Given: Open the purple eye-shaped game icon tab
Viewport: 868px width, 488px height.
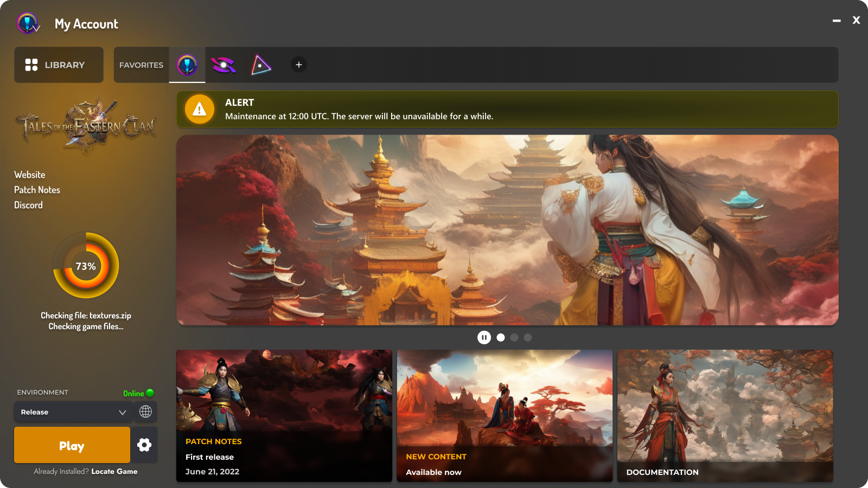Looking at the screenshot, I should [x=224, y=65].
